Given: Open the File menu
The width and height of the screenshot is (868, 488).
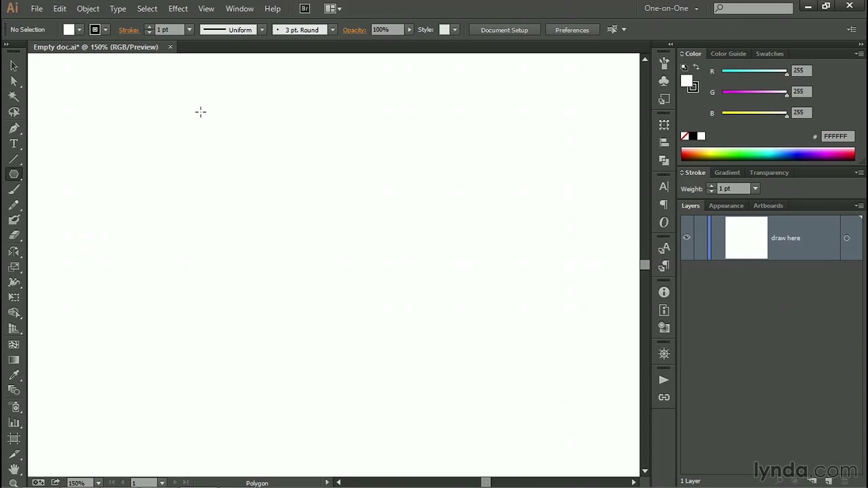Looking at the screenshot, I should [37, 8].
